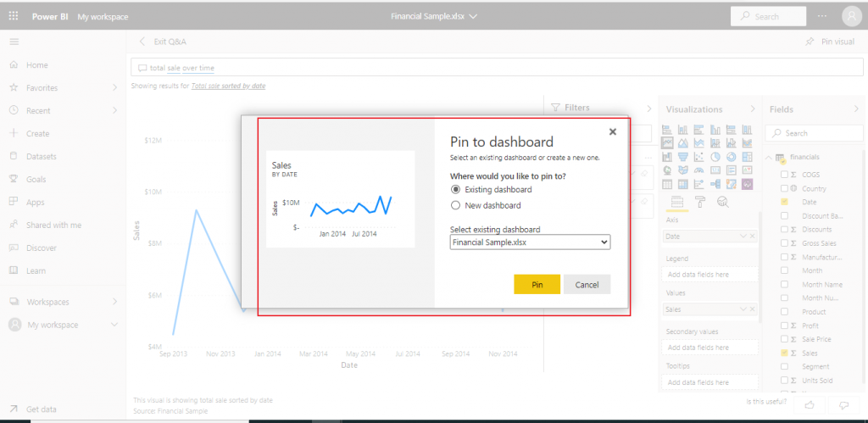Image resolution: width=868 pixels, height=423 pixels.
Task: Select the Existing dashboard radio option
Action: 455,189
